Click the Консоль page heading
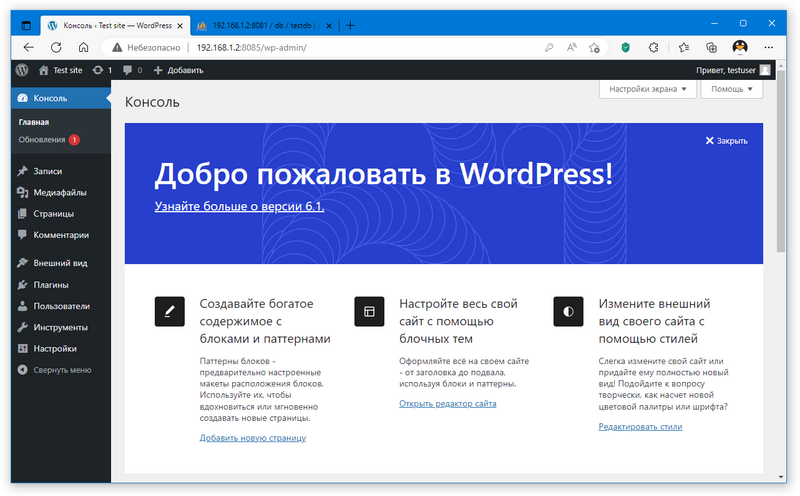 tap(152, 102)
